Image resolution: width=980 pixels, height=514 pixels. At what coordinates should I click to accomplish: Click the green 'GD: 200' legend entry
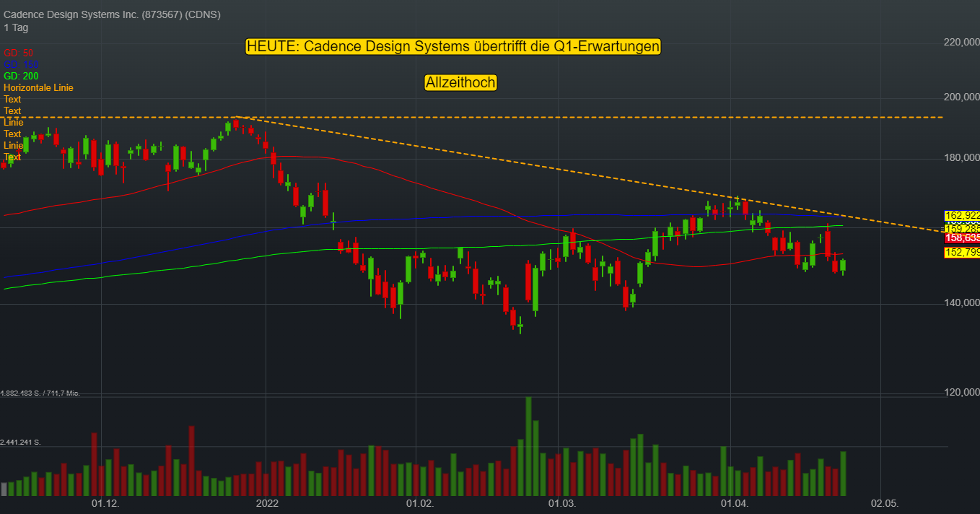tap(21, 76)
